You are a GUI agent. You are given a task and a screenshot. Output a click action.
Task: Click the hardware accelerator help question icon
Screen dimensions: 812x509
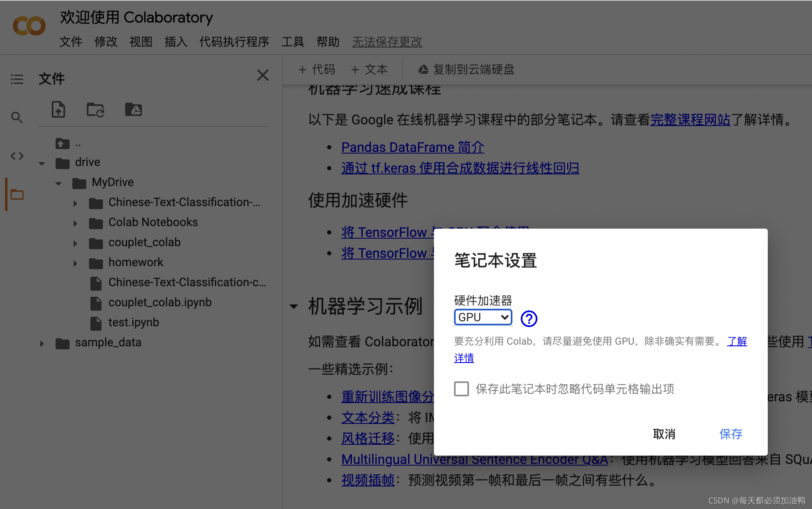pos(529,318)
